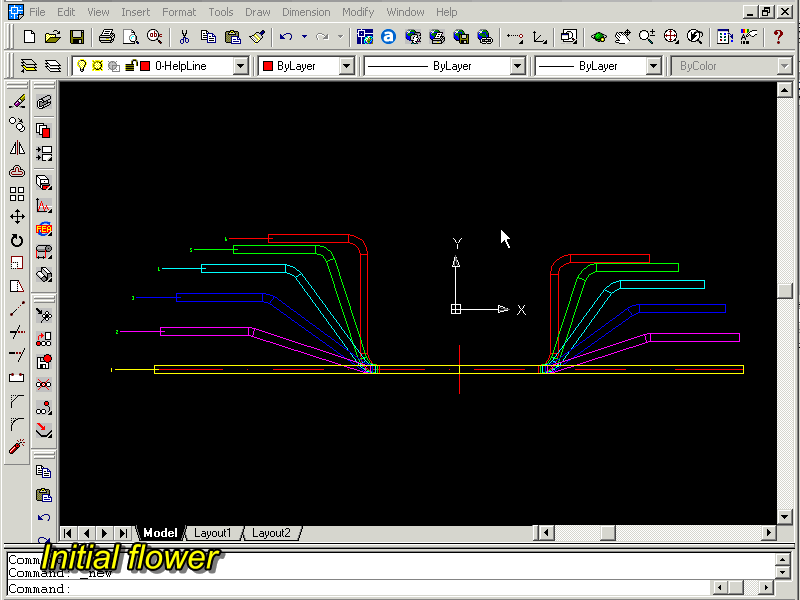The image size is (800, 600).
Task: Click the drawing area horizontal scrollbar thumb
Action: 607,533
